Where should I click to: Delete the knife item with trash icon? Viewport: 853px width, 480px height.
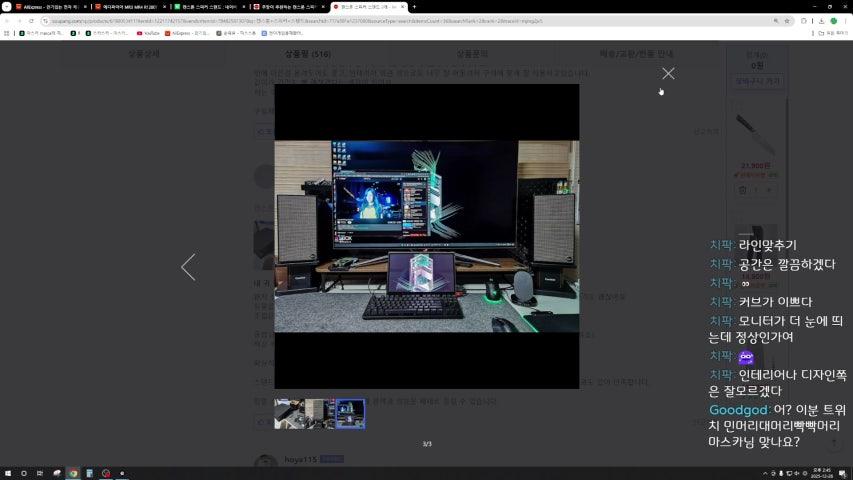743,189
